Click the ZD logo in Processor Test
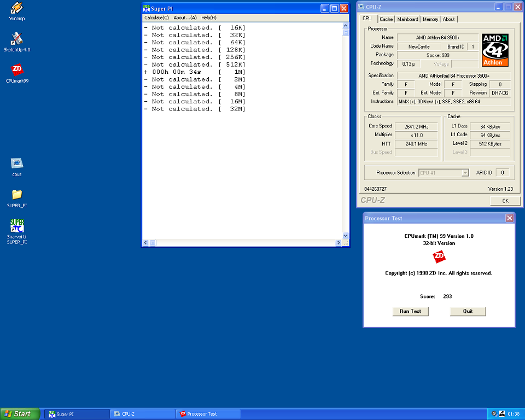The height and width of the screenshot is (420, 525). (439, 257)
